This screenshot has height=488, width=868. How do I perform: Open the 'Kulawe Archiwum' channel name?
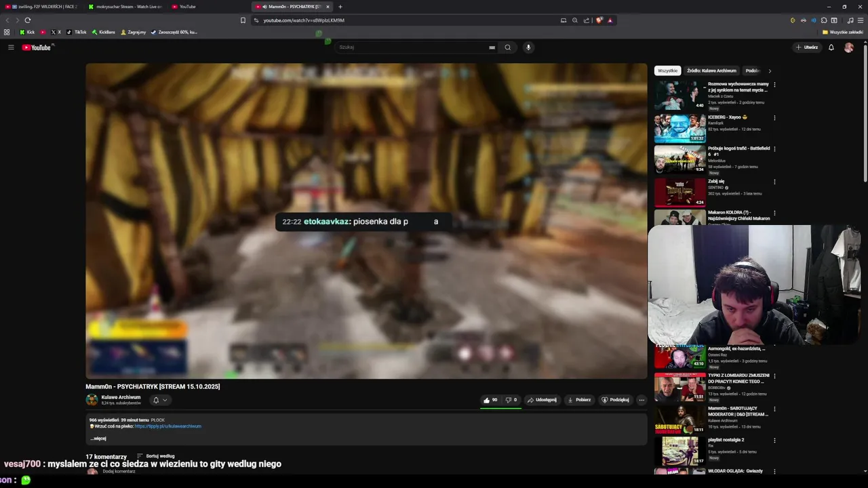(x=121, y=397)
